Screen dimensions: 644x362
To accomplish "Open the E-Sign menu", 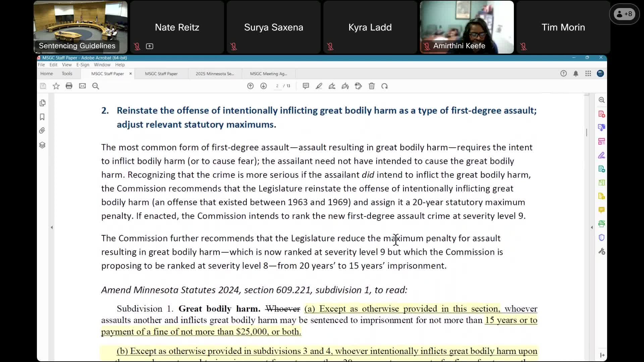I will coord(83,65).
